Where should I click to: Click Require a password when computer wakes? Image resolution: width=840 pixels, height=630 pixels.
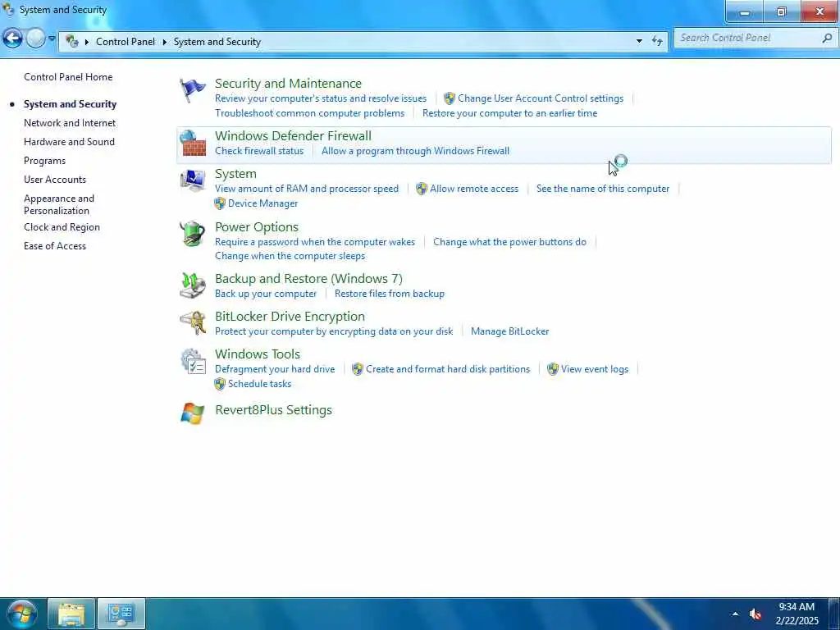coord(315,242)
